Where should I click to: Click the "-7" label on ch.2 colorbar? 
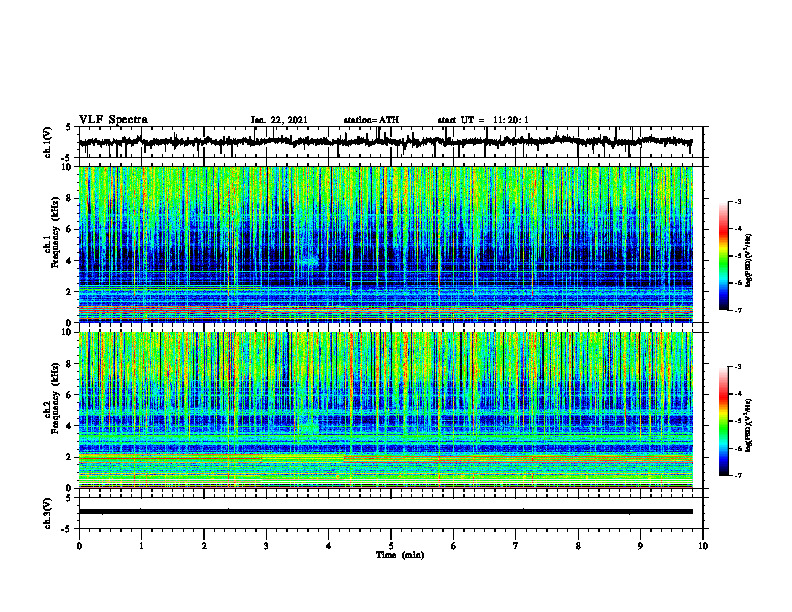pyautogui.click(x=737, y=475)
